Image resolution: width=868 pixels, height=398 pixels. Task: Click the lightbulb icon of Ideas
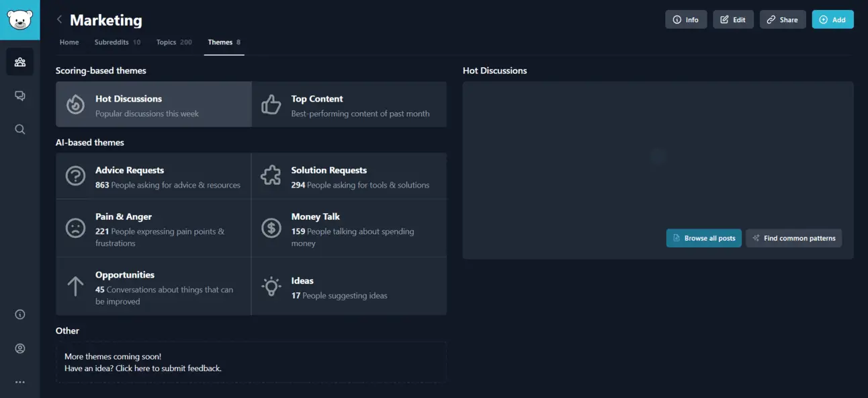271,286
